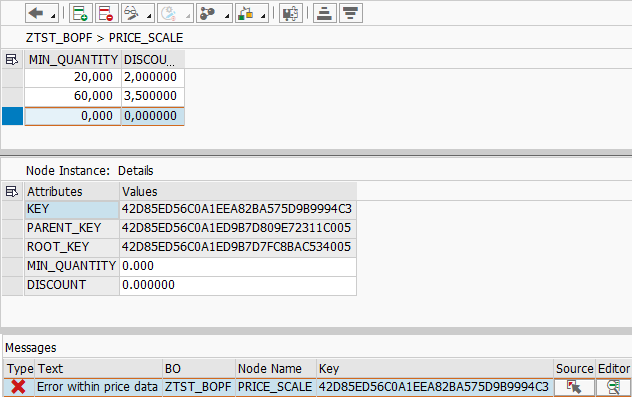The image size is (632, 397).
Task: Select highlighted row marker for 0,000 row
Action: [12, 116]
